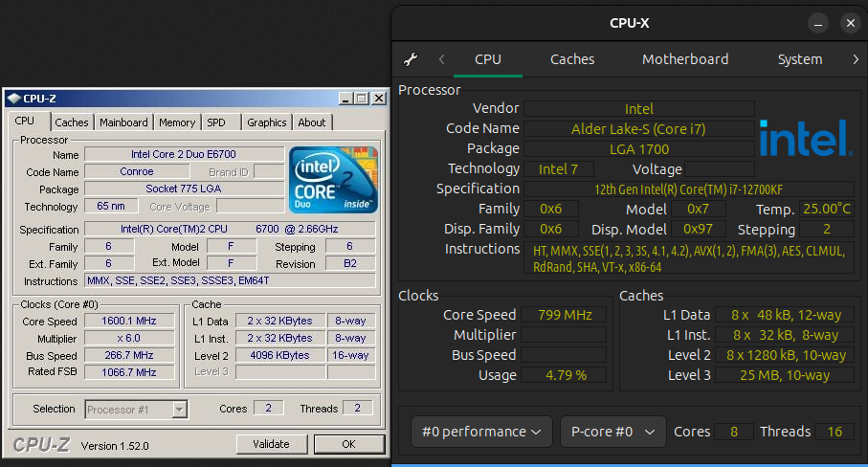Screen dimensions: 868x467
Task: Maximize the CPU-Z window
Action: coord(362,99)
